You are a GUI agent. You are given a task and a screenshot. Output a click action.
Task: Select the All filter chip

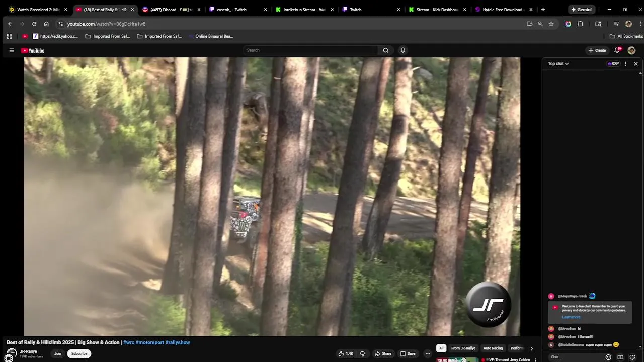(441, 348)
